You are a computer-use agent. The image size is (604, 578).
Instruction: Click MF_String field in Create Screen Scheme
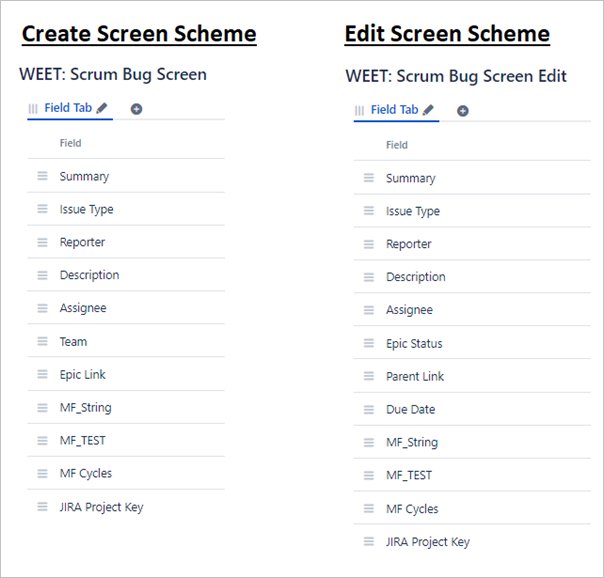pos(85,408)
